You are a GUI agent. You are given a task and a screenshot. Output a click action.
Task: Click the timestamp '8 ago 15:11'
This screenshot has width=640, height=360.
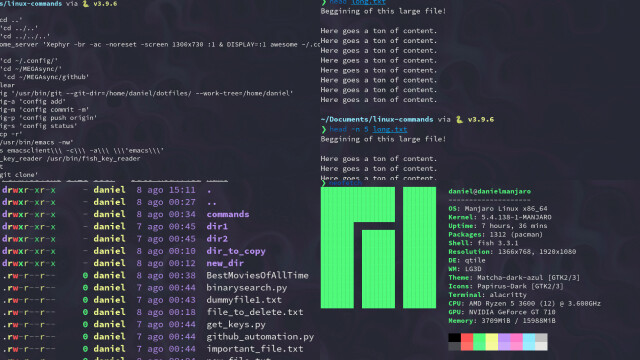166,190
